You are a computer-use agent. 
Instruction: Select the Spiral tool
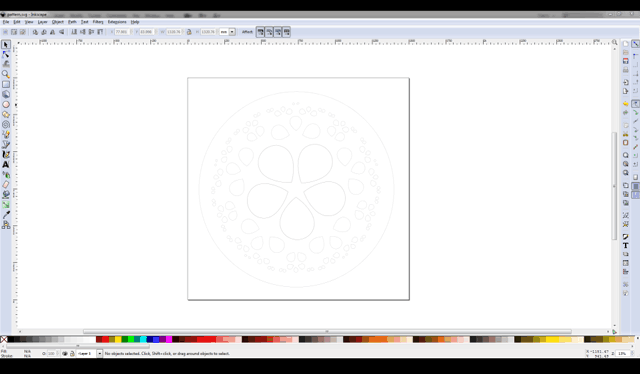pyautogui.click(x=6, y=125)
